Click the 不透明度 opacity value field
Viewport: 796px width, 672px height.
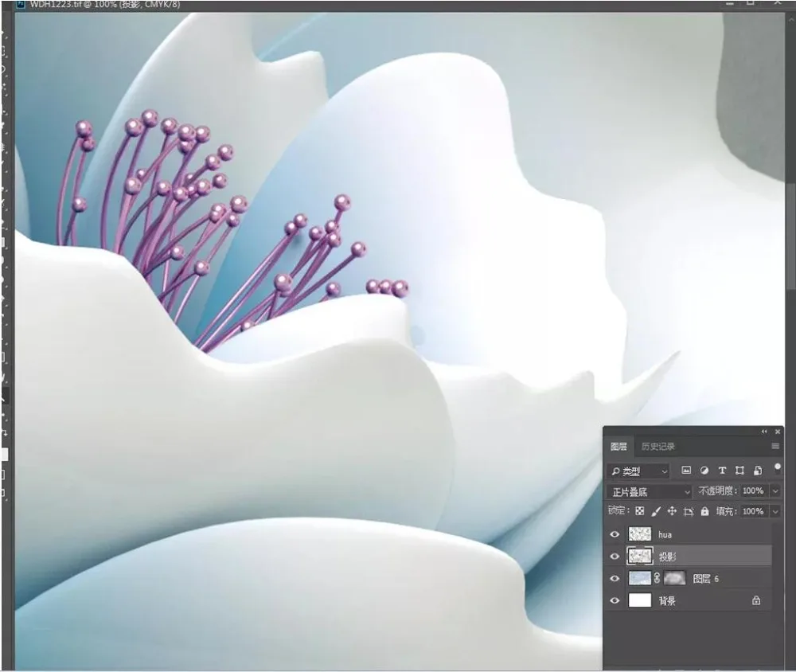coord(755,490)
